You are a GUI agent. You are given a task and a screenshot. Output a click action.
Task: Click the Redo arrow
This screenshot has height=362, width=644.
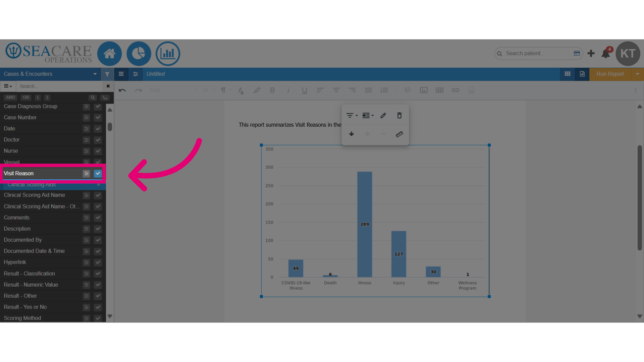tap(138, 90)
